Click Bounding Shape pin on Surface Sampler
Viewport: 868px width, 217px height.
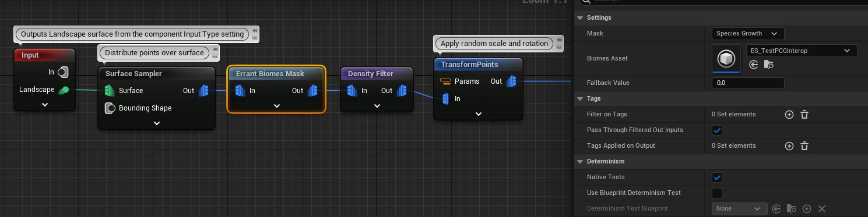(109, 108)
